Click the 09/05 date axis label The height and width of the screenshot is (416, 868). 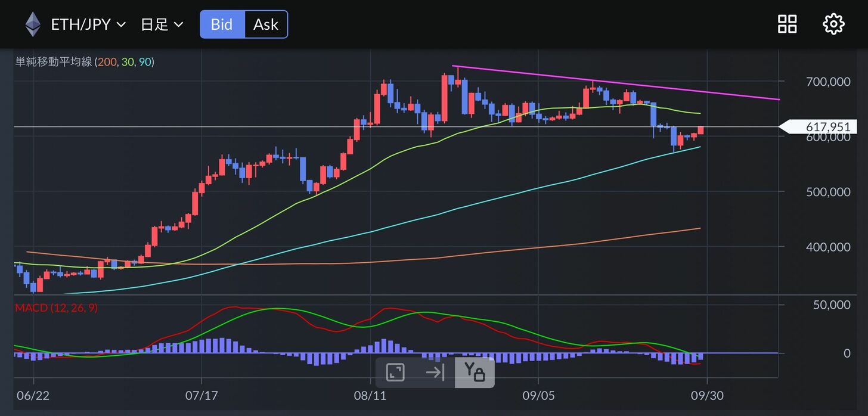click(x=538, y=396)
